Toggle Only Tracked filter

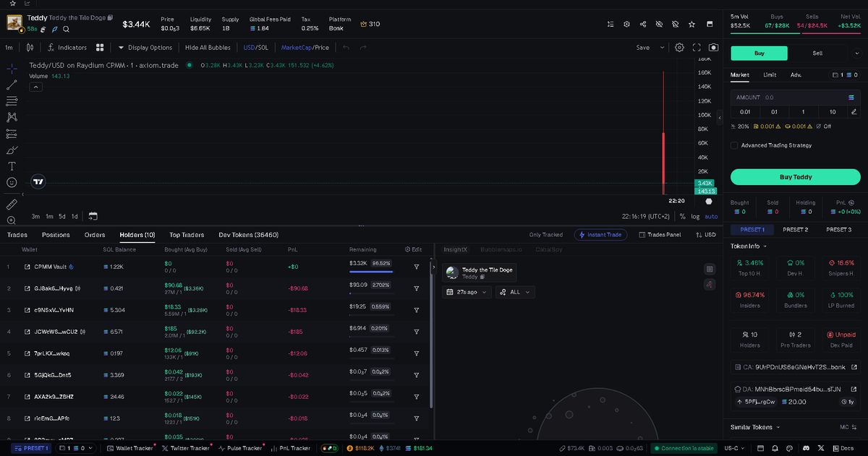pyautogui.click(x=546, y=235)
